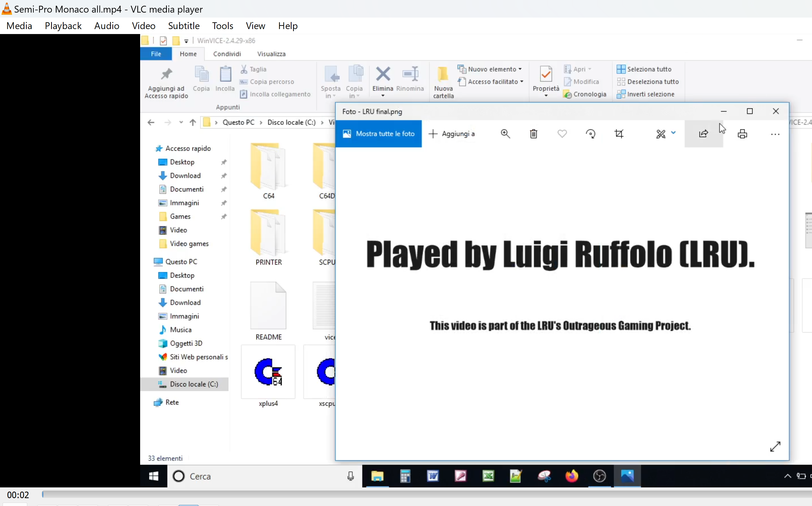812x506 pixels.
Task: Open VLC Playback menu
Action: pyautogui.click(x=63, y=26)
